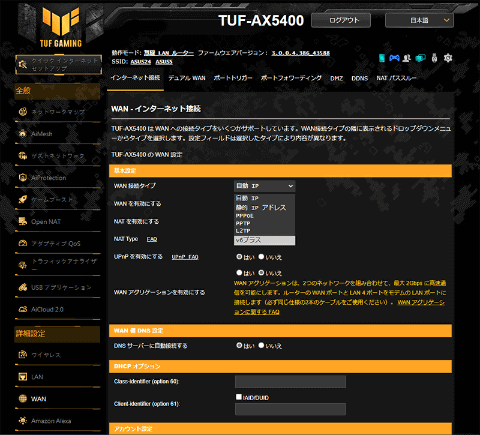
Task: Click the gear status icon
Action: pyautogui.click(x=448, y=58)
